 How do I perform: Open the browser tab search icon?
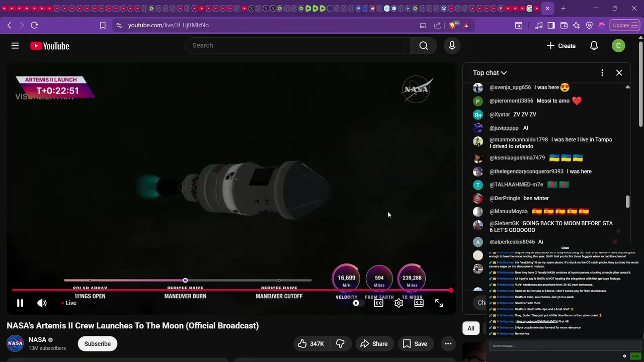(x=519, y=25)
